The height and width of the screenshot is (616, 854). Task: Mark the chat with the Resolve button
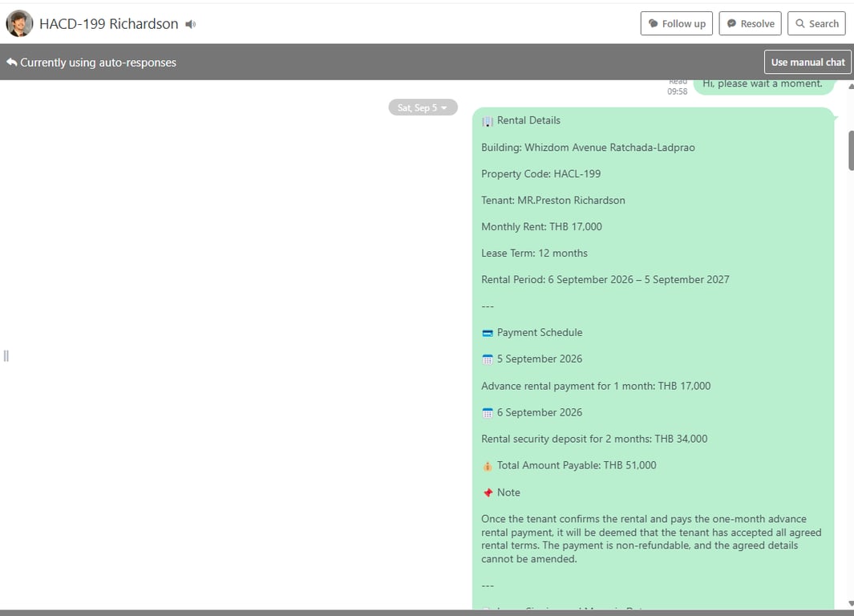pos(750,23)
